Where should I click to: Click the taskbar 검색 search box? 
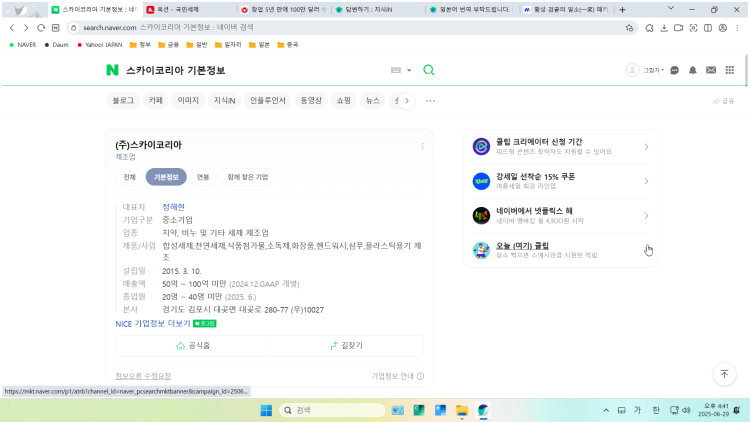point(332,410)
